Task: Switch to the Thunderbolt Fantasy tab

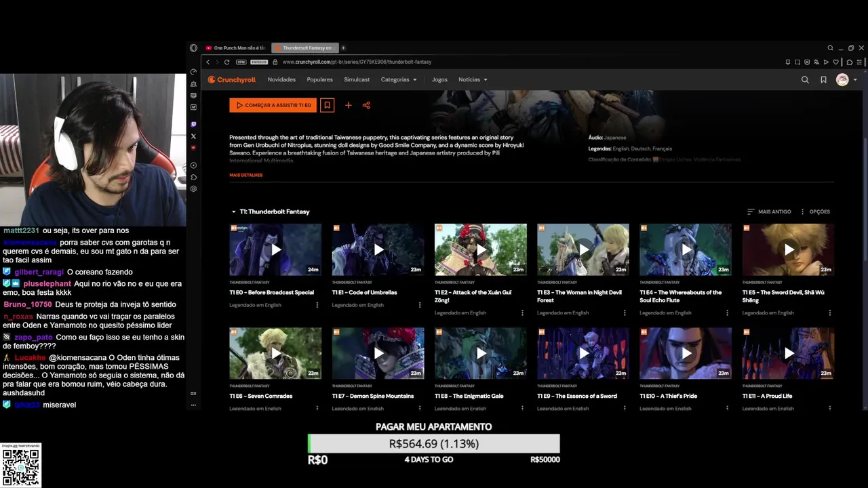Action: coord(304,48)
